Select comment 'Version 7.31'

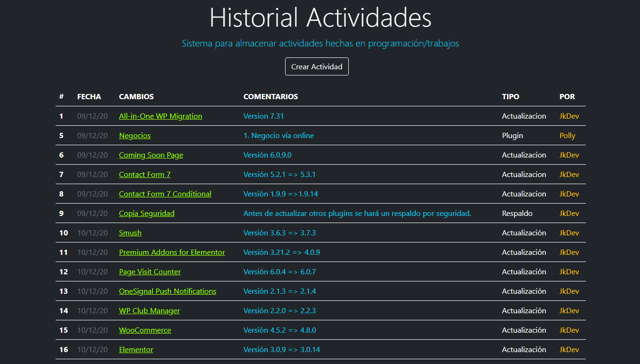[x=264, y=116]
